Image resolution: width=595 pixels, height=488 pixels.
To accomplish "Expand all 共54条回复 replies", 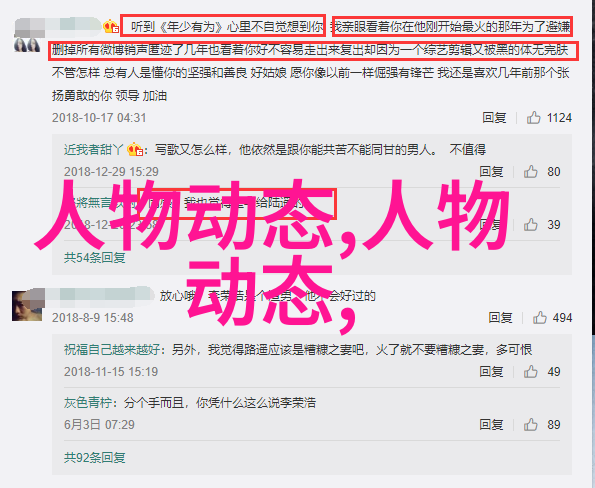I will click(x=94, y=258).
